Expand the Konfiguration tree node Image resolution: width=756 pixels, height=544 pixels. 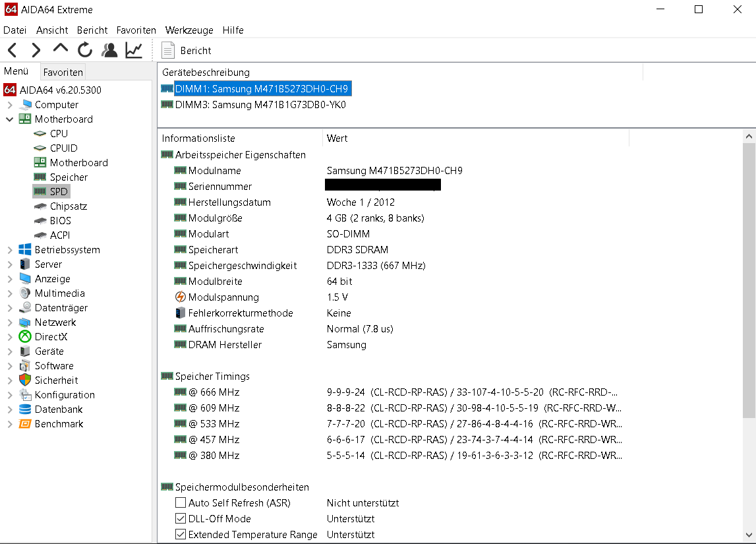click(x=10, y=394)
